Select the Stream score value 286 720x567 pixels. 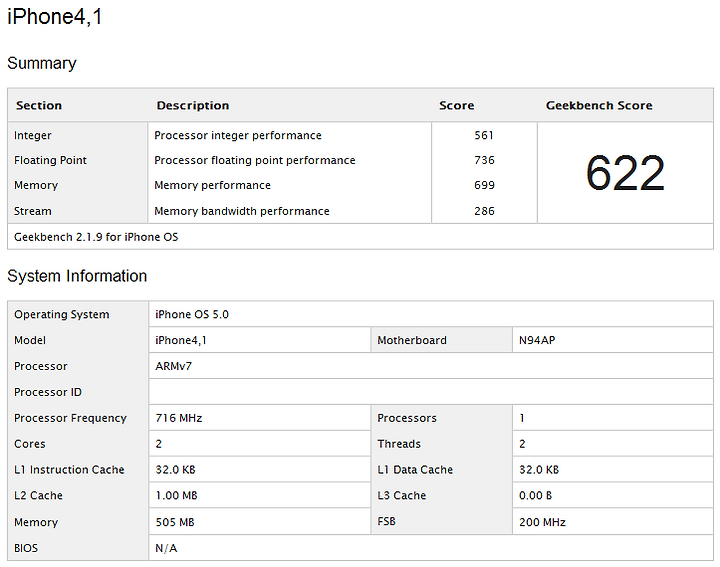pos(484,211)
